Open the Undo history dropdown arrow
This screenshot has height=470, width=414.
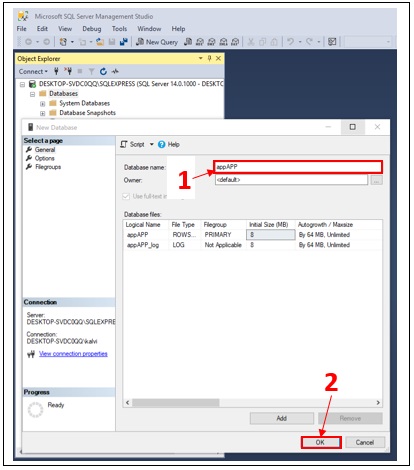[300, 42]
